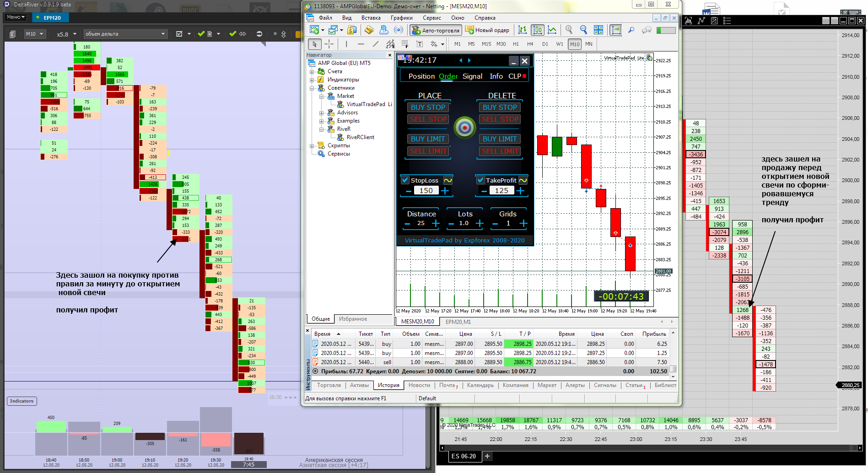Uncheck the TakeProfit checkbox
This screenshot has width=868, height=473.
point(480,180)
